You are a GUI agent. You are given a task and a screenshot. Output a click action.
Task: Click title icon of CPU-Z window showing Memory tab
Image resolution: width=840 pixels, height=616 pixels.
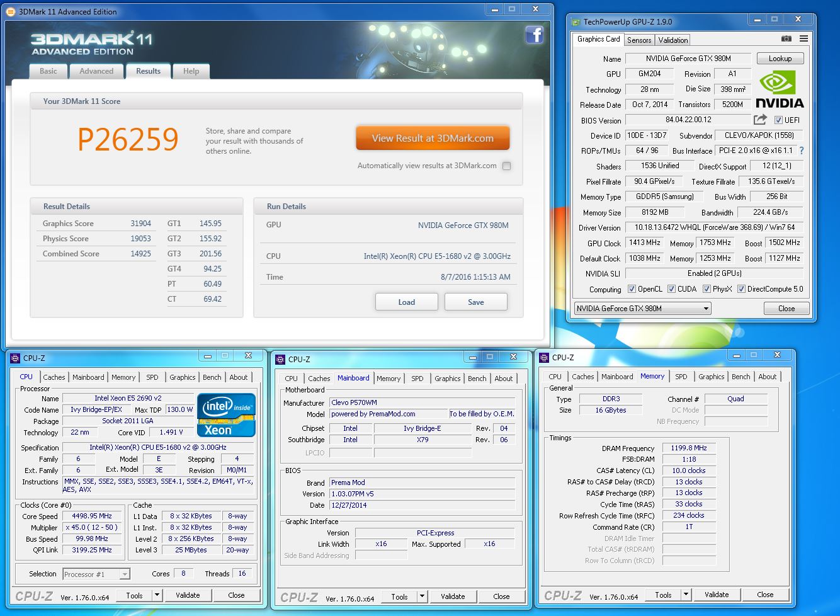pyautogui.click(x=545, y=357)
